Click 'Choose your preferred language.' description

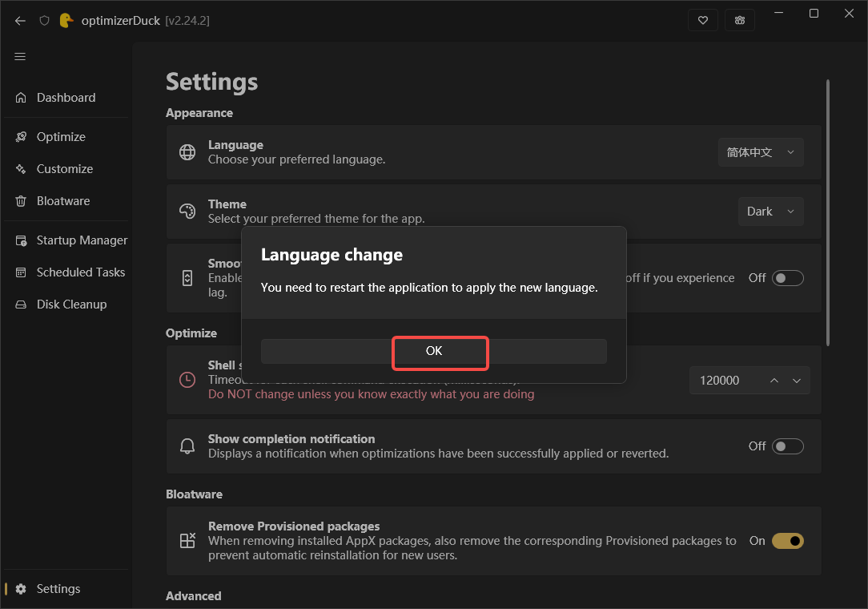296,159
